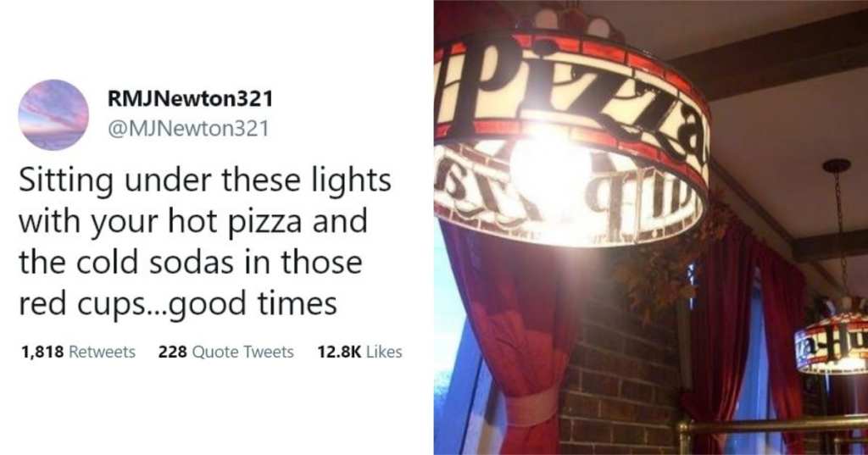Click the hanging chain of the small lamp
This screenshot has height=455, width=868.
(x=840, y=232)
